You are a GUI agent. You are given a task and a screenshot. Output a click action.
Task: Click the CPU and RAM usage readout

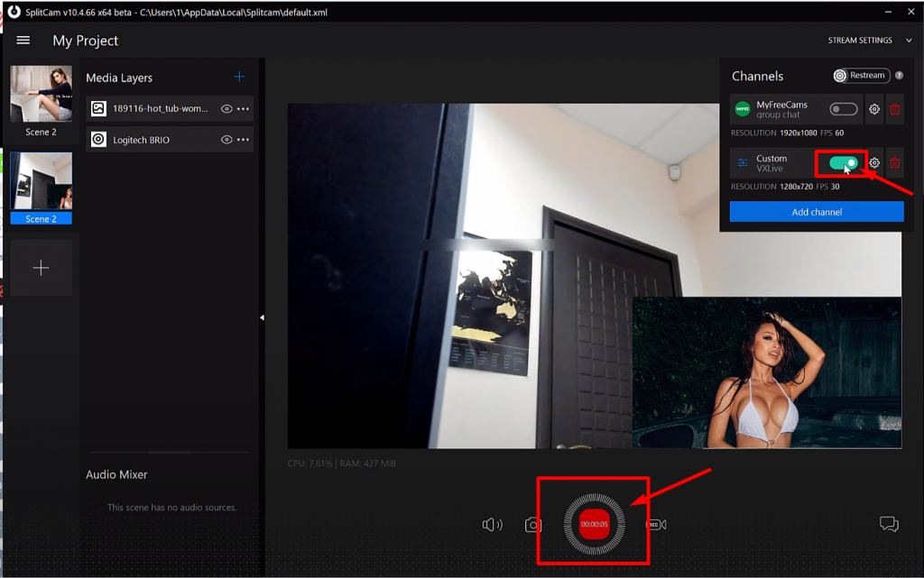pos(342,463)
